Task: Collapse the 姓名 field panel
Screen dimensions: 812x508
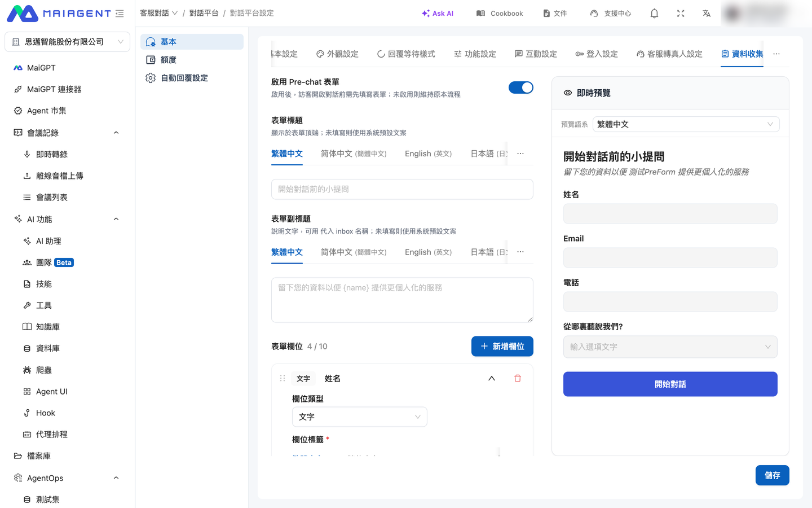Action: pos(492,378)
